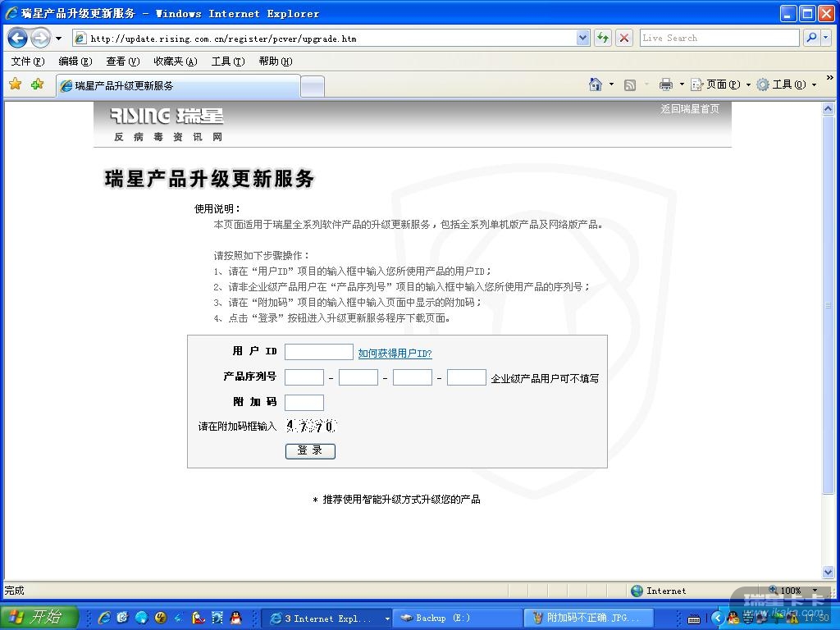Expand hidden system tray icons arrow
Viewport: 840px width, 630px height.
(718, 618)
